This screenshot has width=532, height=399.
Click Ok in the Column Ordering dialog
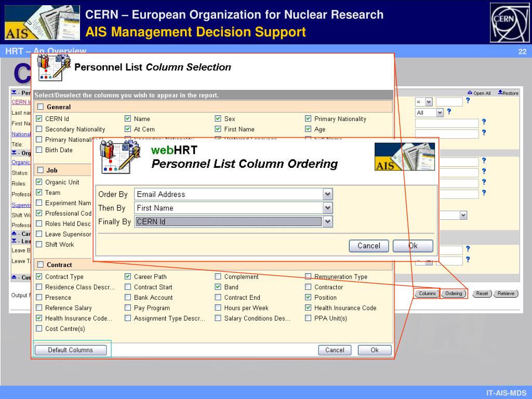[413, 246]
